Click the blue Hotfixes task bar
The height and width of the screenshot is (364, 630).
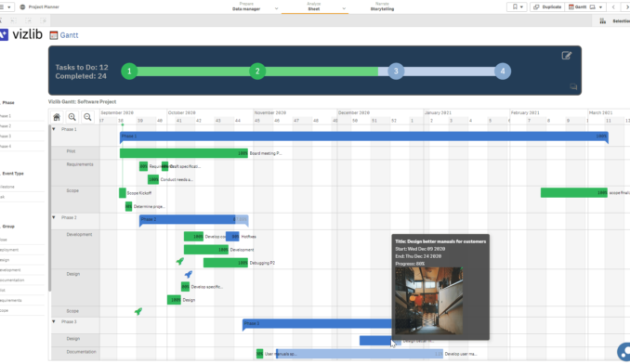(232, 237)
